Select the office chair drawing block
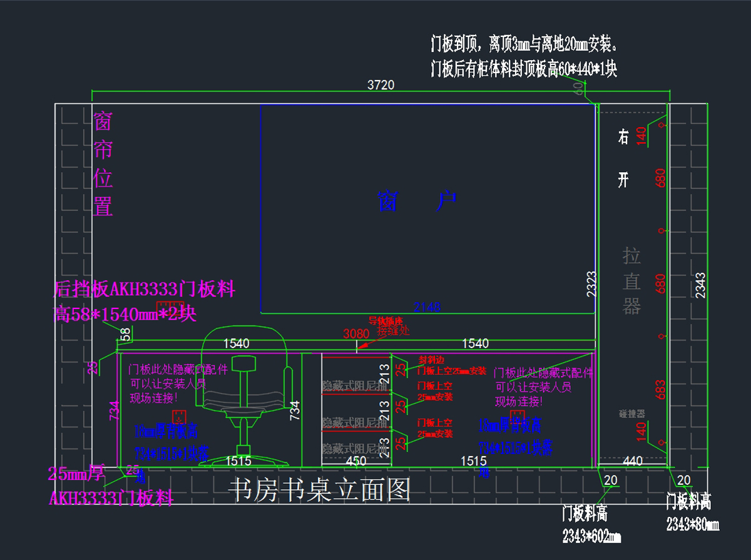The image size is (751, 560). point(244,400)
